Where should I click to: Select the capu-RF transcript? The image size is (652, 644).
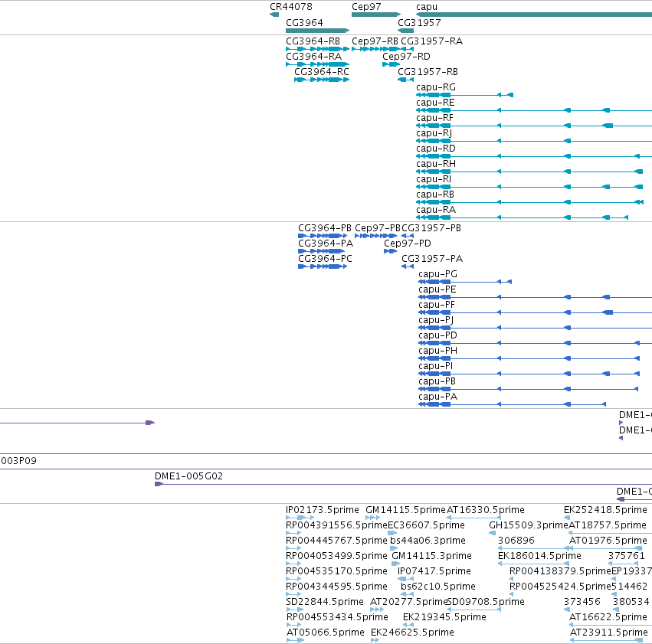(534, 126)
